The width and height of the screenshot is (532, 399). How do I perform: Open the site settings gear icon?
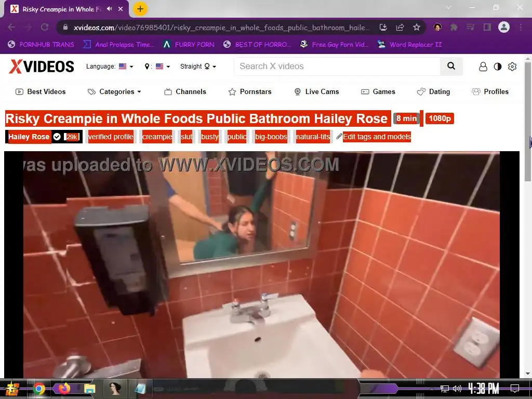pos(512,66)
